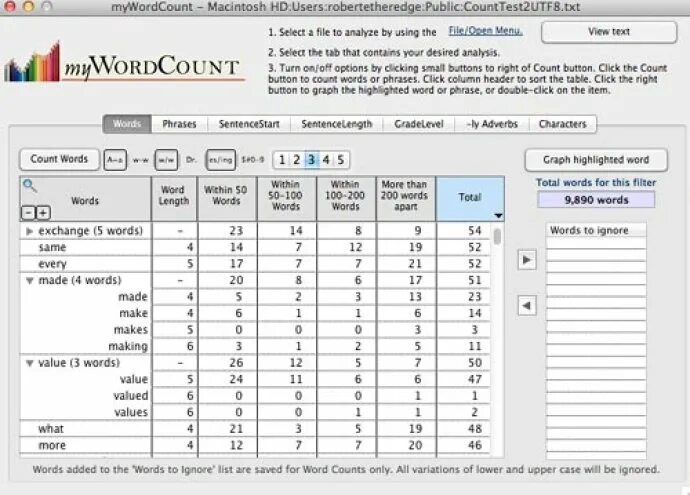Click the View text button
The image size is (690, 495).
point(609,32)
